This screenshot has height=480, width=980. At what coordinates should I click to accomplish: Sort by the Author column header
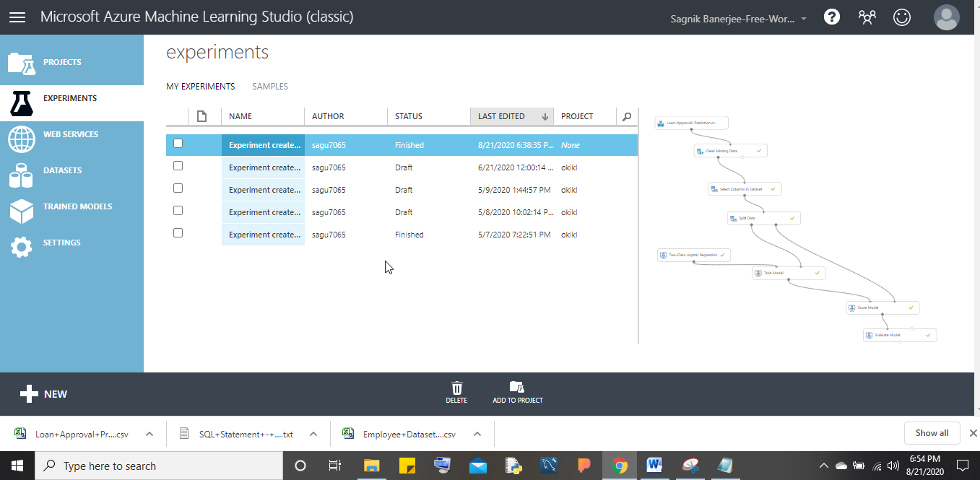[345, 116]
